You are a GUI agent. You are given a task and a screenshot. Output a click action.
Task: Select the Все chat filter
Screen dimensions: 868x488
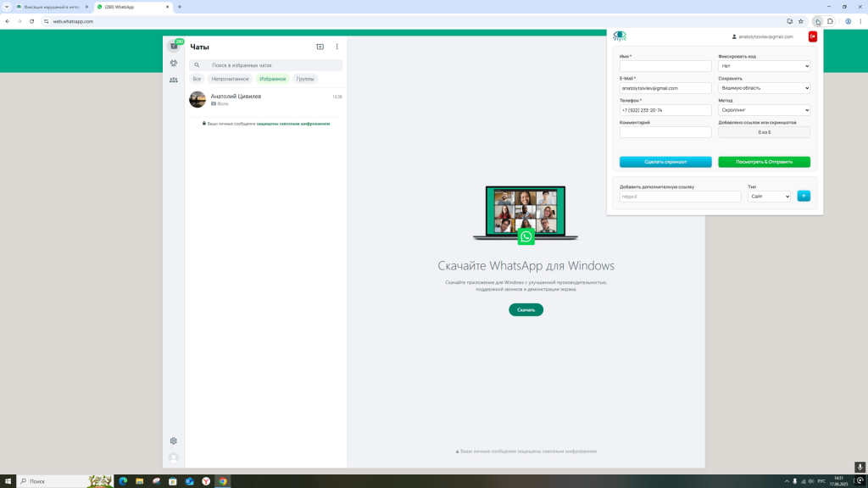click(x=197, y=79)
